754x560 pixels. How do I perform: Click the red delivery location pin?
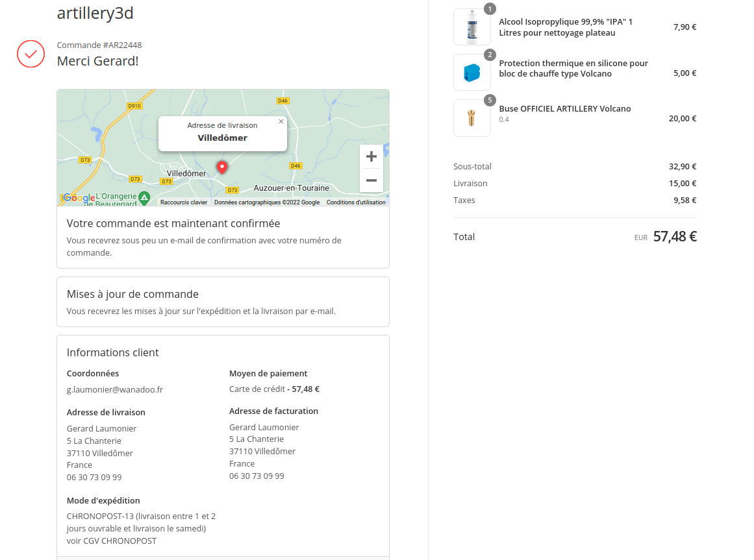tap(222, 167)
